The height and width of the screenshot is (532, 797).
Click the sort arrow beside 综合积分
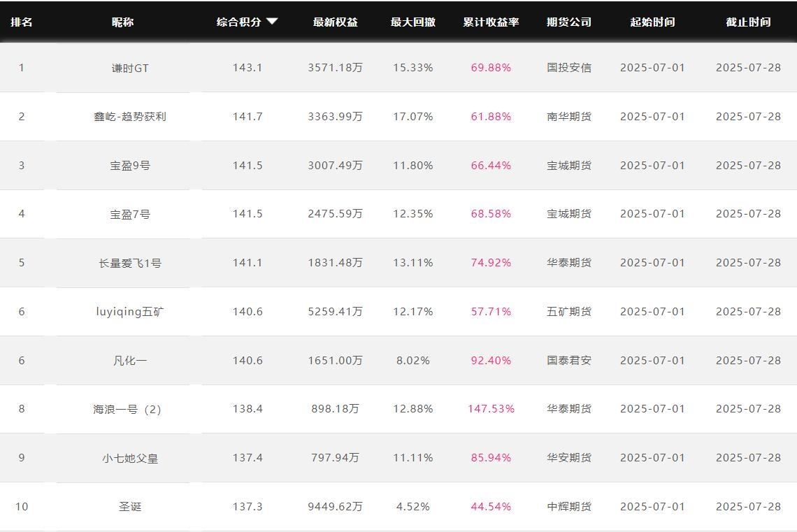(x=272, y=22)
